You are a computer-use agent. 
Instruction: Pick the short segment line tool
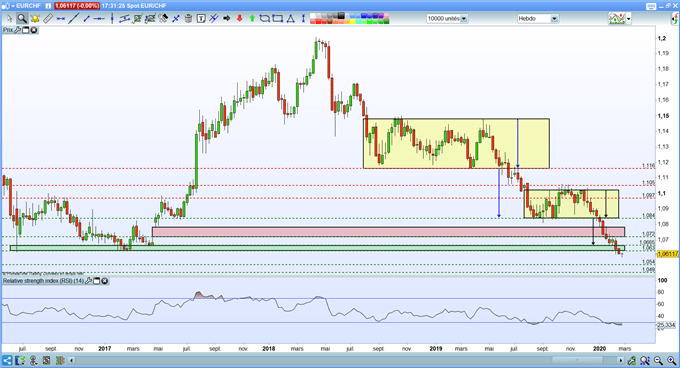point(87,19)
